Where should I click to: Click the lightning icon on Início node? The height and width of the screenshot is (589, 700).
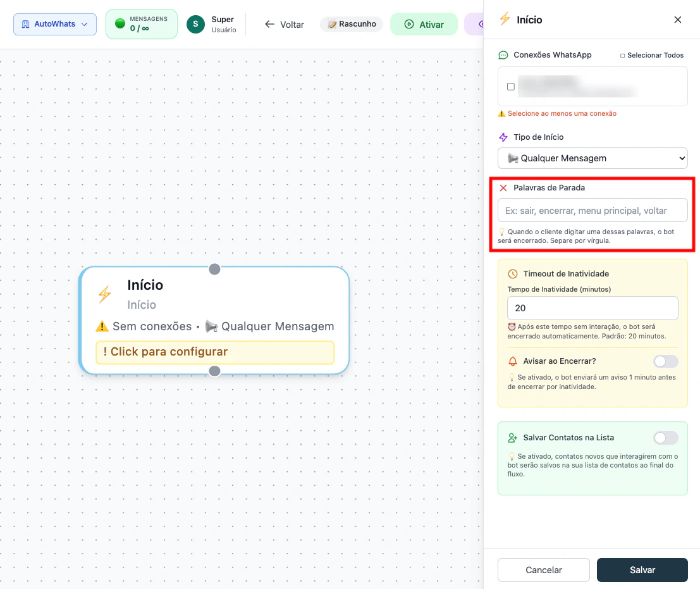[x=105, y=294]
